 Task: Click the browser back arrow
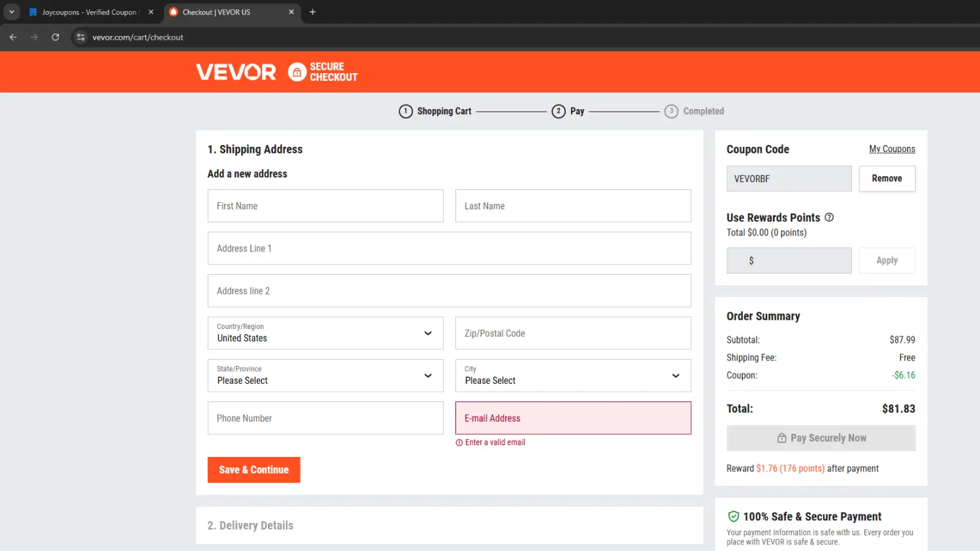click(x=13, y=37)
